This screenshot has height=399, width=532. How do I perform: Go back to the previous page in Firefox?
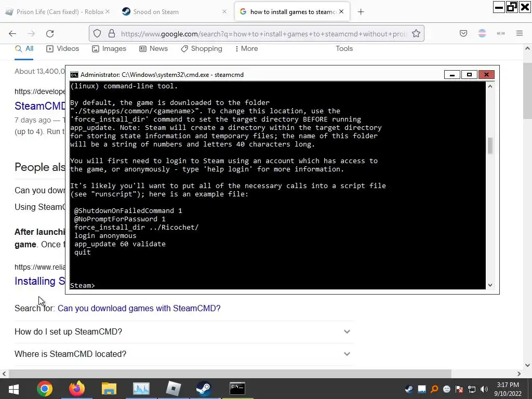(x=12, y=34)
